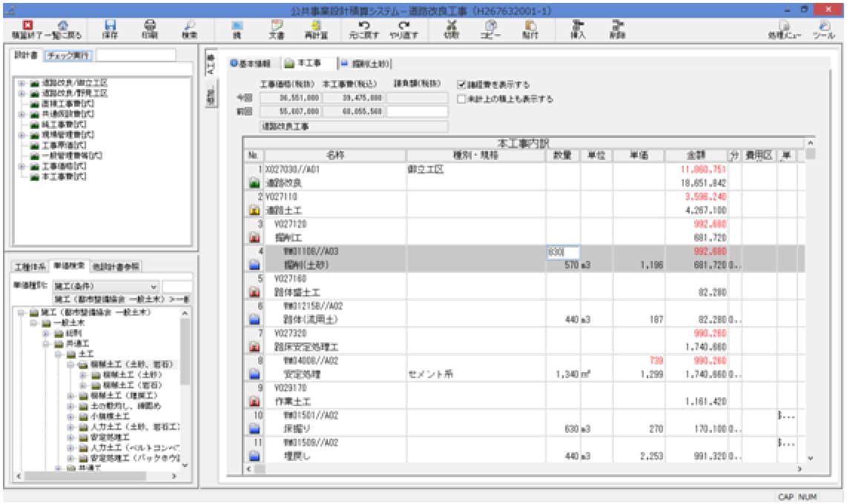This screenshot has width=847, height=504.
Task: Click the 切取 (cut) scissors icon
Action: click(451, 28)
